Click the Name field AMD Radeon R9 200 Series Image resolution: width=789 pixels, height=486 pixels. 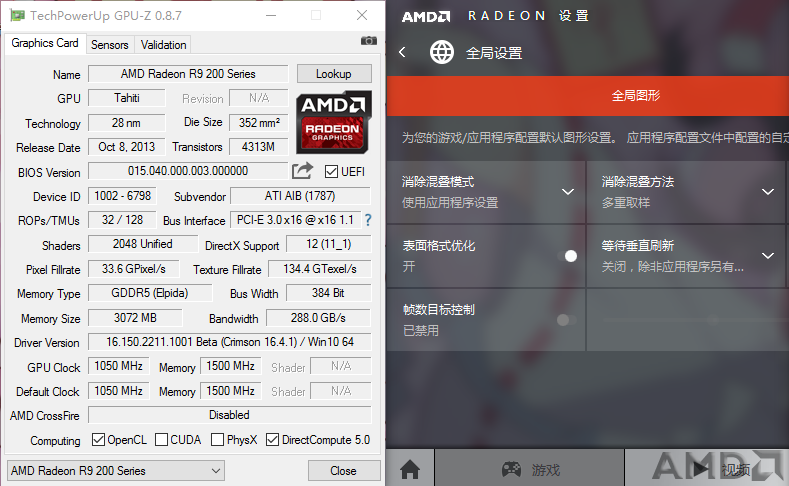tap(188, 74)
